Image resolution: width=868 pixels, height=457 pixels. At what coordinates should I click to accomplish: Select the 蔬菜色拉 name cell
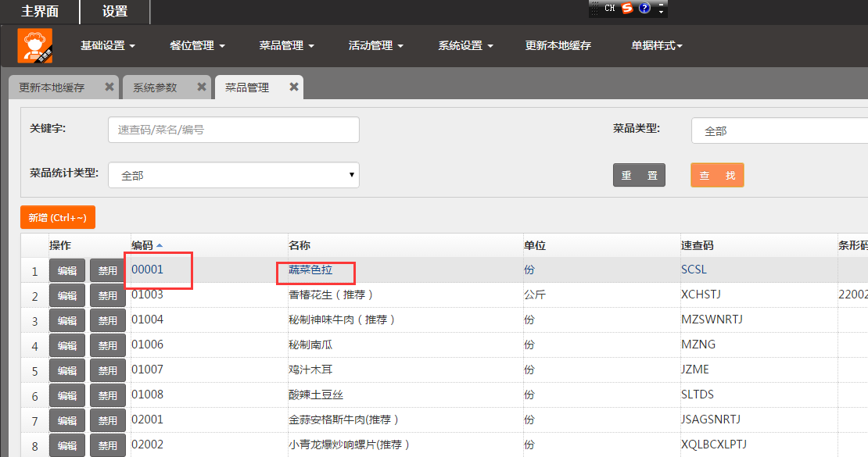[x=310, y=270]
